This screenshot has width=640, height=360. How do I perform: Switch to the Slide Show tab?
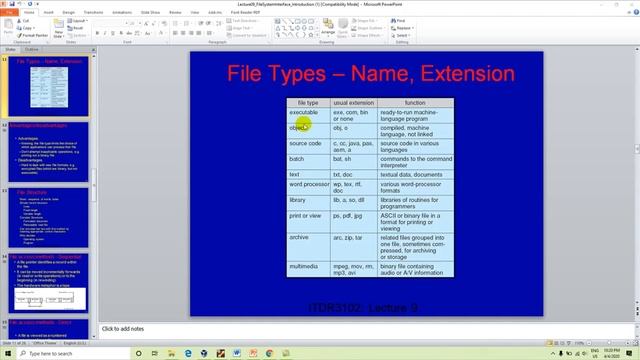point(150,13)
